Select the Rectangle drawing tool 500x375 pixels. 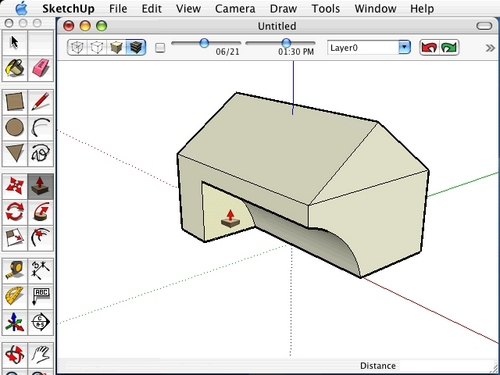pos(15,102)
